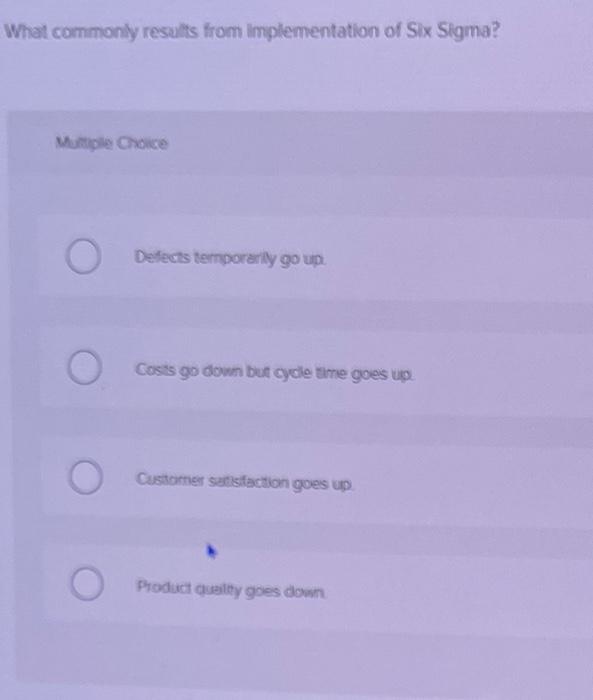This screenshot has width=593, height=700.
Task: Click the word 'Product' in the fourth answer
Action: pyautogui.click(x=164, y=586)
